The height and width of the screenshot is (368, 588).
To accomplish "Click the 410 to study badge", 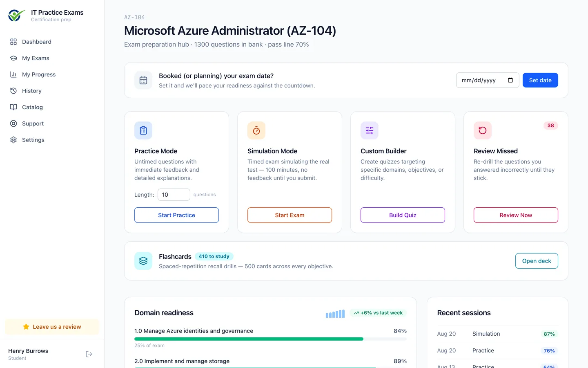I will tap(214, 256).
